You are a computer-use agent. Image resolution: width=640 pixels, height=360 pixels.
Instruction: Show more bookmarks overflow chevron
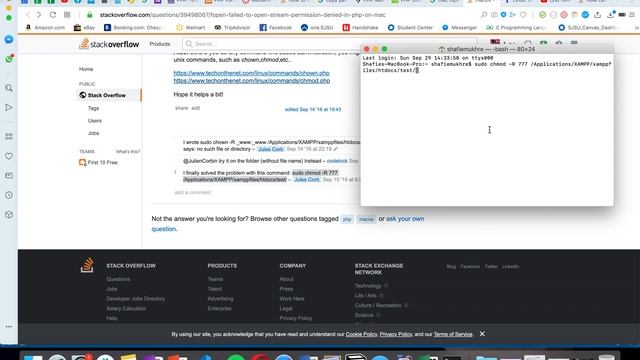636,27
